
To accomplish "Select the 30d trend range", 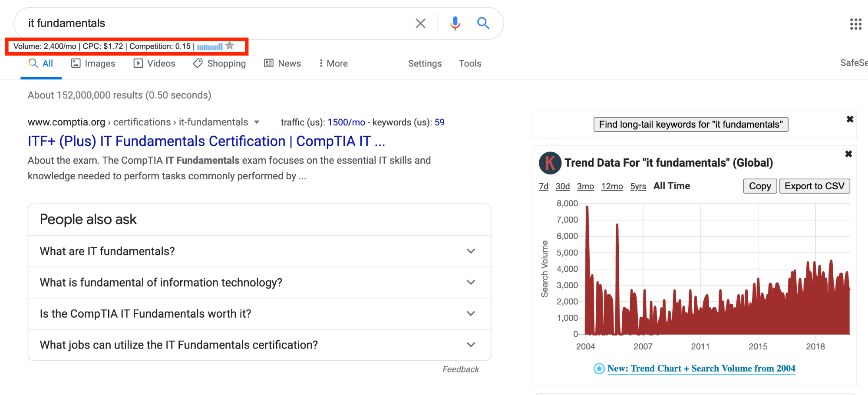I will (x=562, y=186).
